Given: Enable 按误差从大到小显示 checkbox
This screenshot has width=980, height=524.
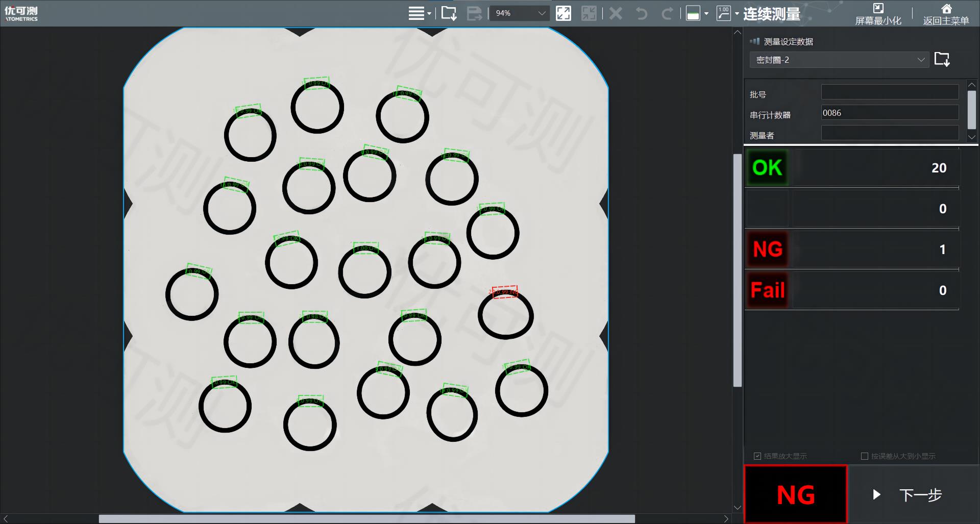Looking at the screenshot, I should [x=865, y=456].
